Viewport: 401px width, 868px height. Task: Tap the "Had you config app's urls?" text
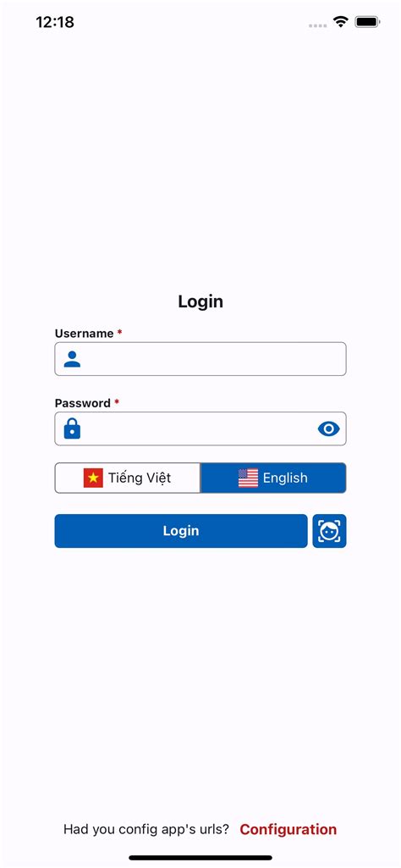click(146, 829)
